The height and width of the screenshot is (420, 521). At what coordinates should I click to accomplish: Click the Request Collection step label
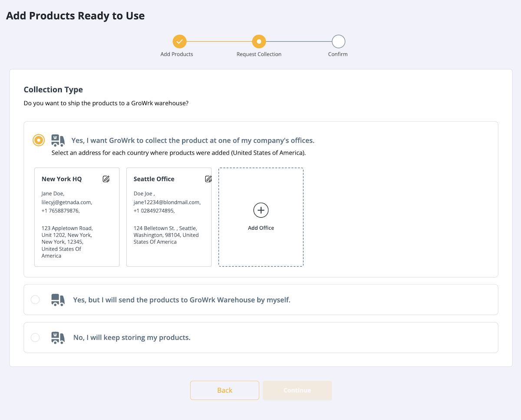click(x=259, y=54)
